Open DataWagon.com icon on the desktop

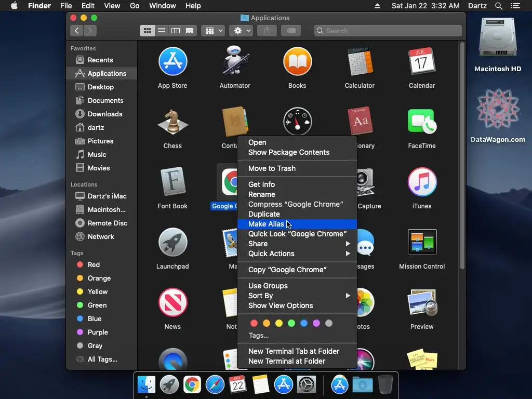click(498, 109)
